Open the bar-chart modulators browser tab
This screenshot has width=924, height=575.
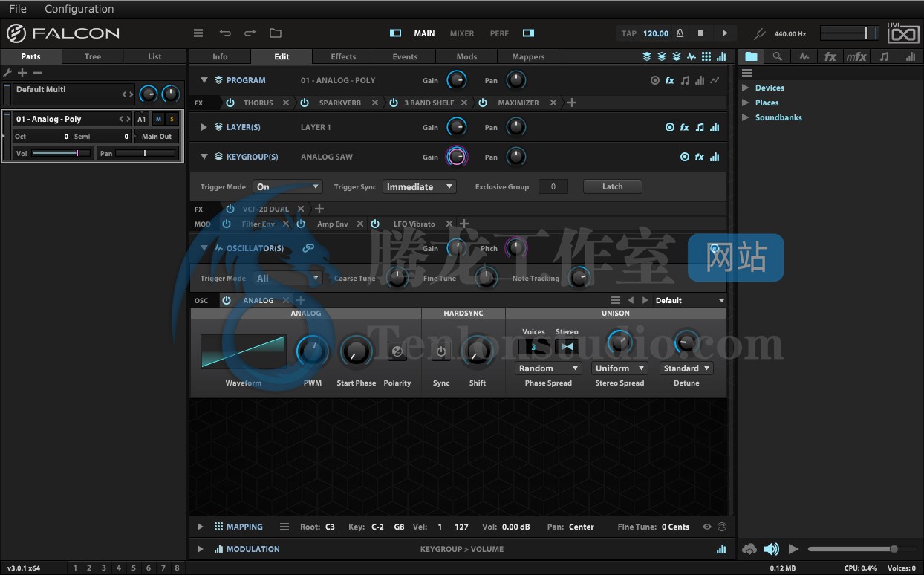tap(910, 56)
